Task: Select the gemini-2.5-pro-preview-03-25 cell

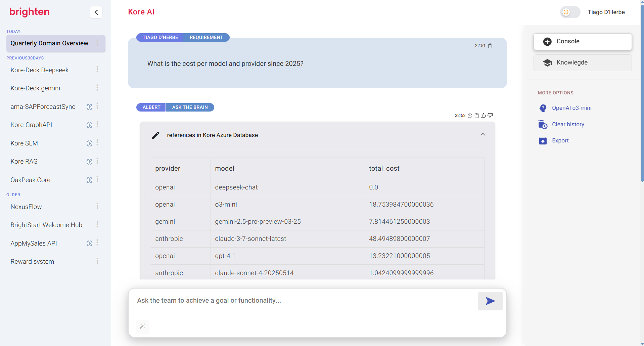Action: click(288, 222)
